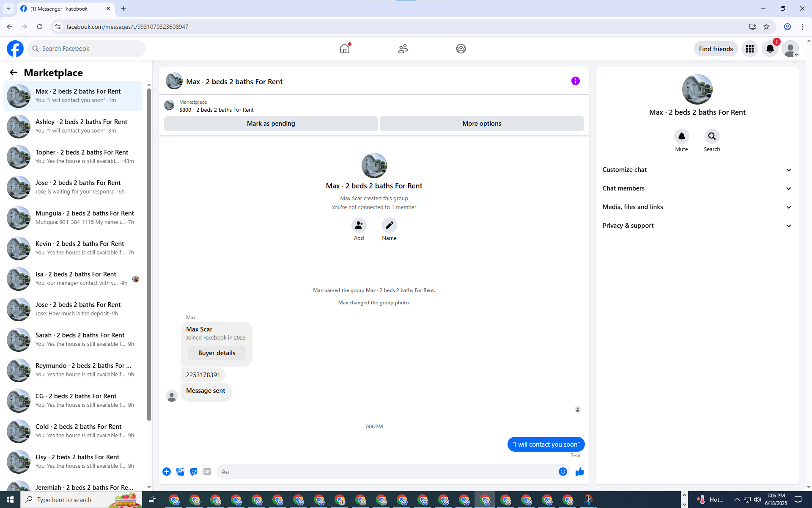This screenshot has height=508, width=812.
Task: Open Ashley · 2 beds 2 baths conversation
Action: click(73, 126)
